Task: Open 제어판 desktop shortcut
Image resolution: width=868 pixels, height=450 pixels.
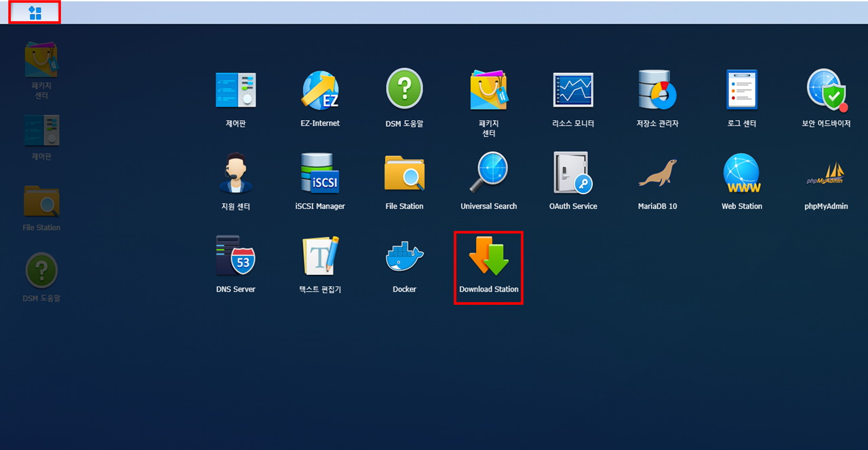Action: pos(41,130)
